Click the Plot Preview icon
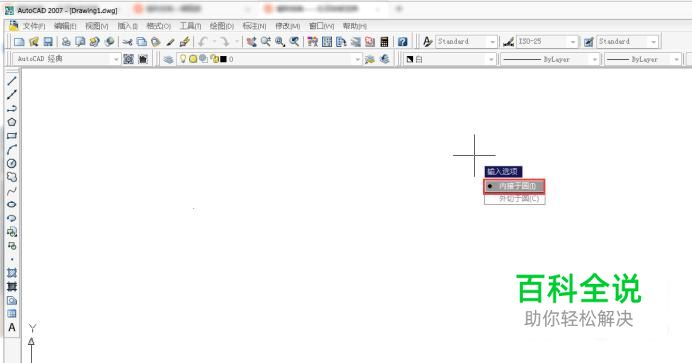692x363 pixels. point(80,42)
